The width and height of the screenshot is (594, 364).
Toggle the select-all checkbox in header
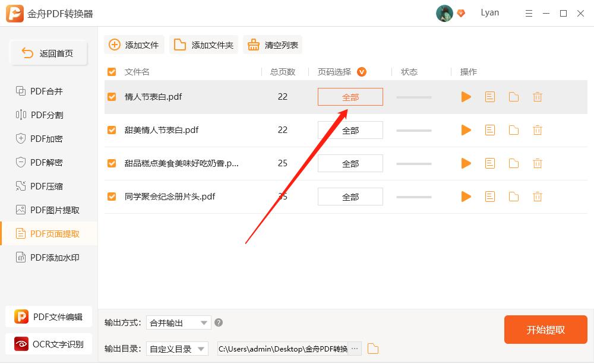(112, 71)
